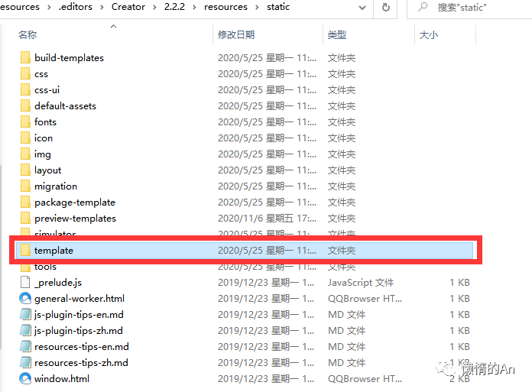The image size is (532, 392).
Task: Click the js-plugin-tips-en.md file icon
Action: coord(25,314)
